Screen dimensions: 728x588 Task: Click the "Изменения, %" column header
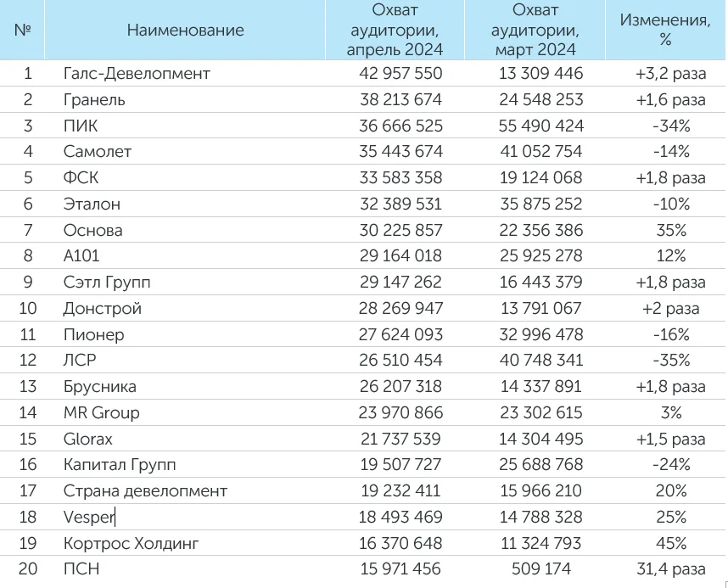665,31
